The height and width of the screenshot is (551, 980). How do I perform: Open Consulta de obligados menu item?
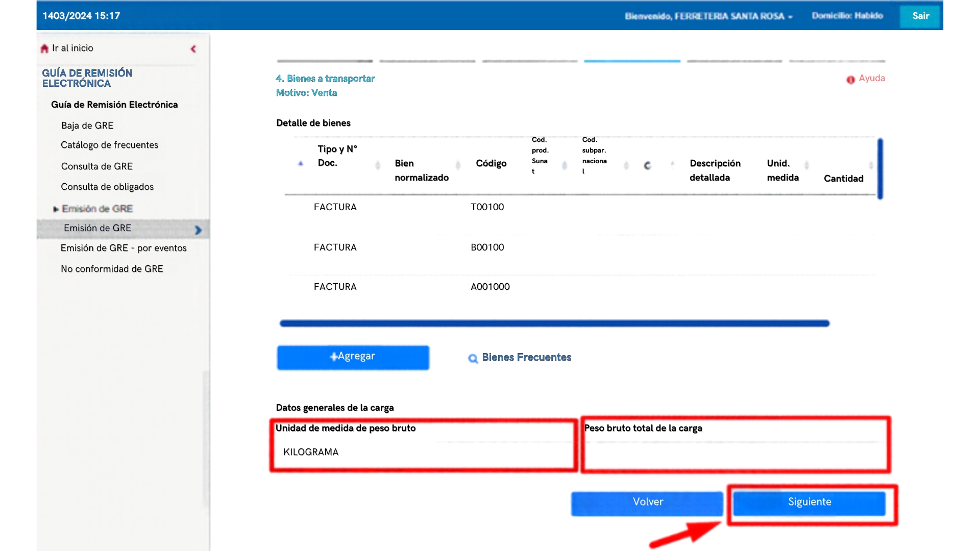(x=107, y=187)
